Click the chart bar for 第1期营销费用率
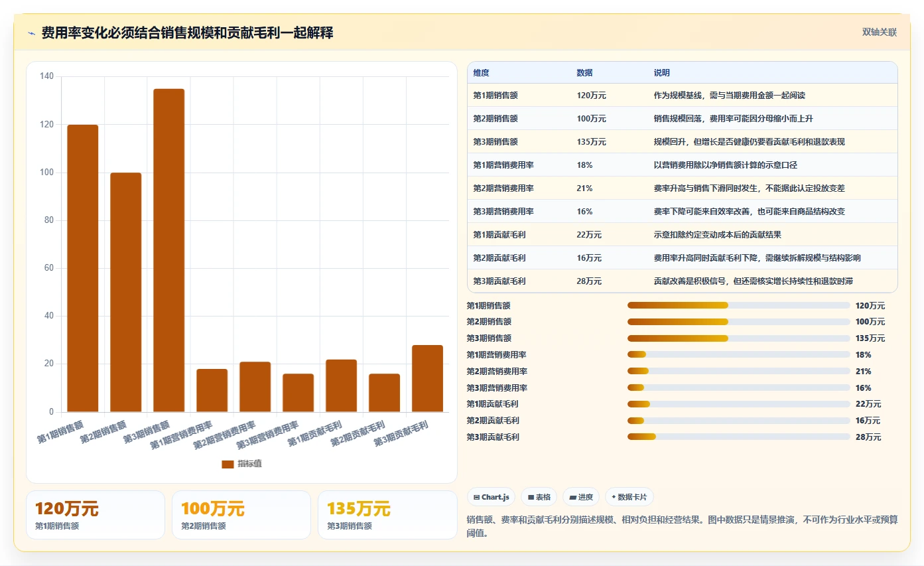 pos(212,390)
